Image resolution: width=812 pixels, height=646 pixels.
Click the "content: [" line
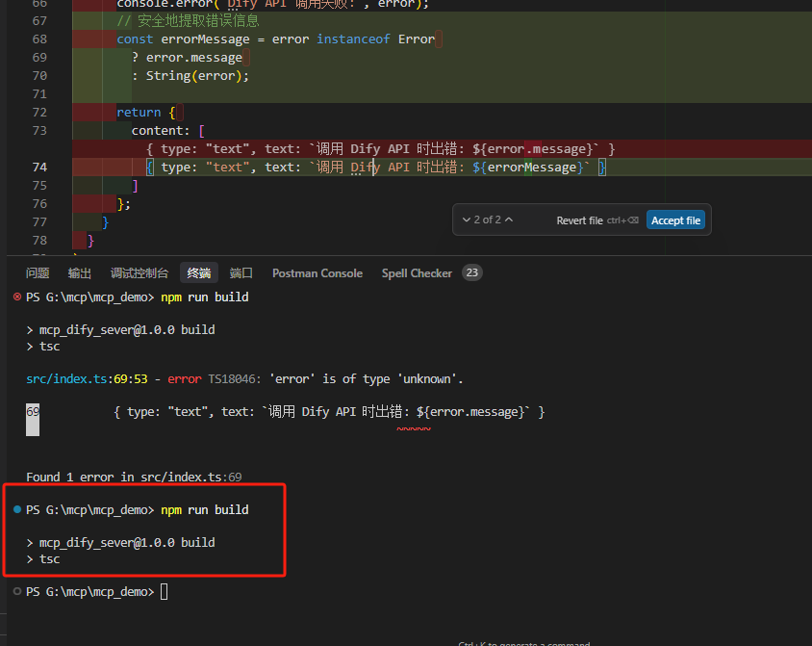[x=168, y=130]
